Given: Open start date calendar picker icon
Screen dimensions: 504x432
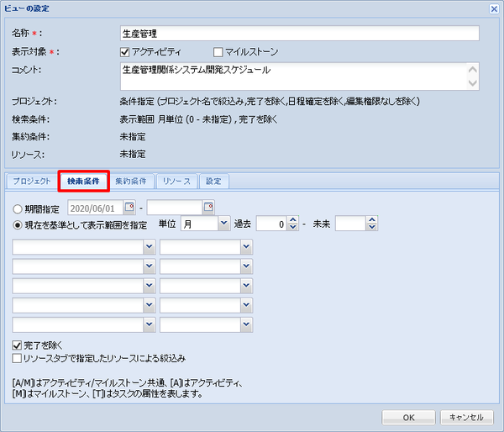Looking at the screenshot, I should pyautogui.click(x=129, y=207).
